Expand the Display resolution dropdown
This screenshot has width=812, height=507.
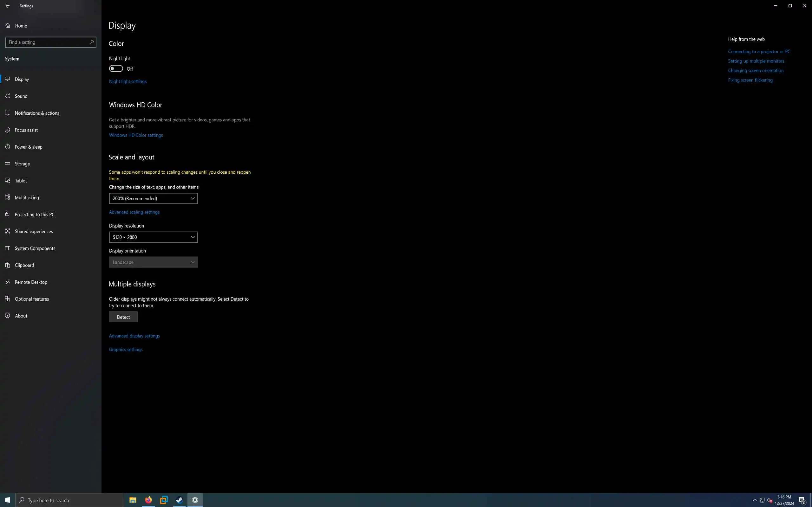pos(153,237)
